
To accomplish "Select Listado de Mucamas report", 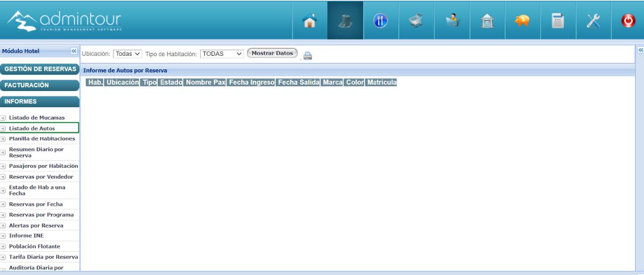I will tap(37, 118).
